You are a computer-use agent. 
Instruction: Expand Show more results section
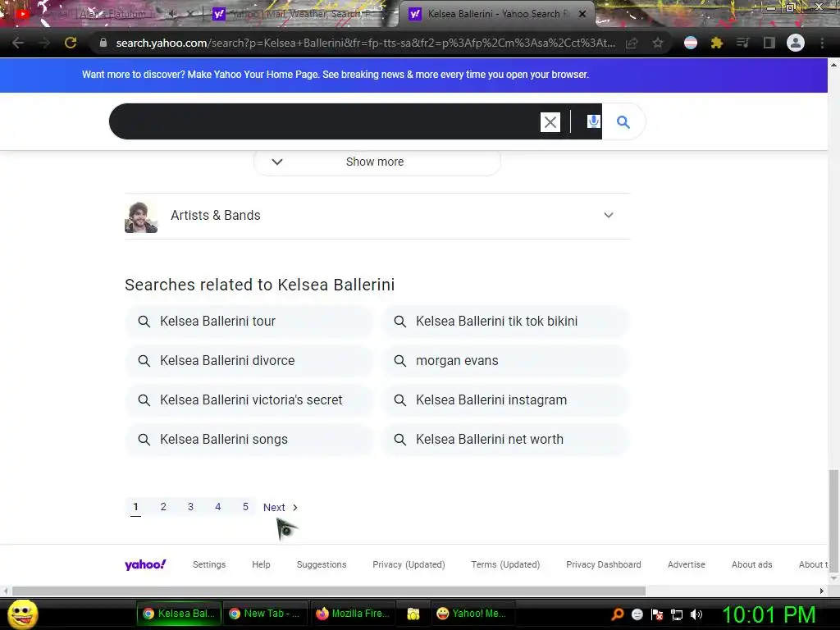(377, 162)
